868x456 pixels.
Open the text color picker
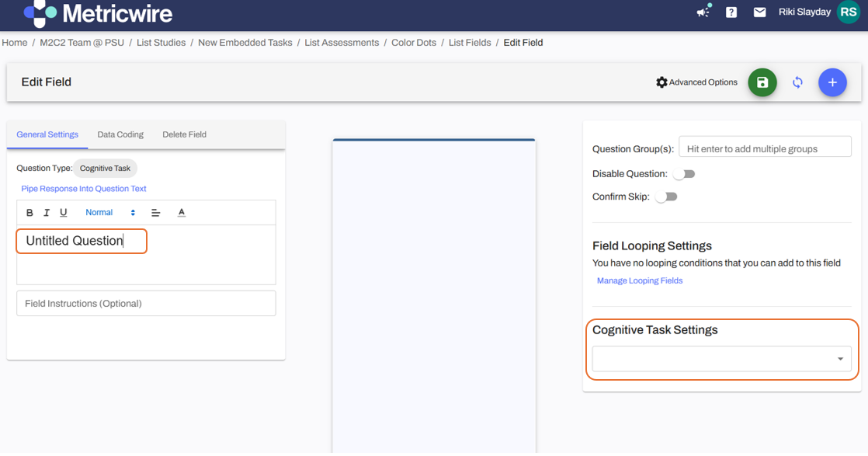point(182,213)
